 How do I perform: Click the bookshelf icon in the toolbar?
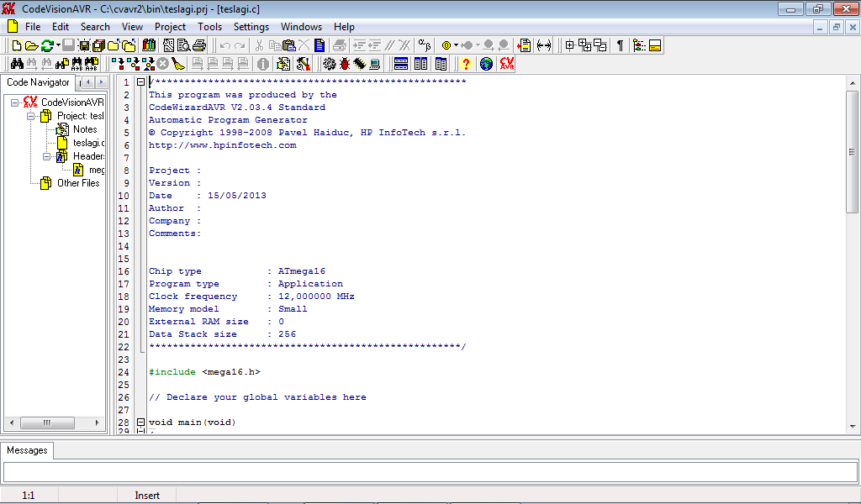pos(149,45)
